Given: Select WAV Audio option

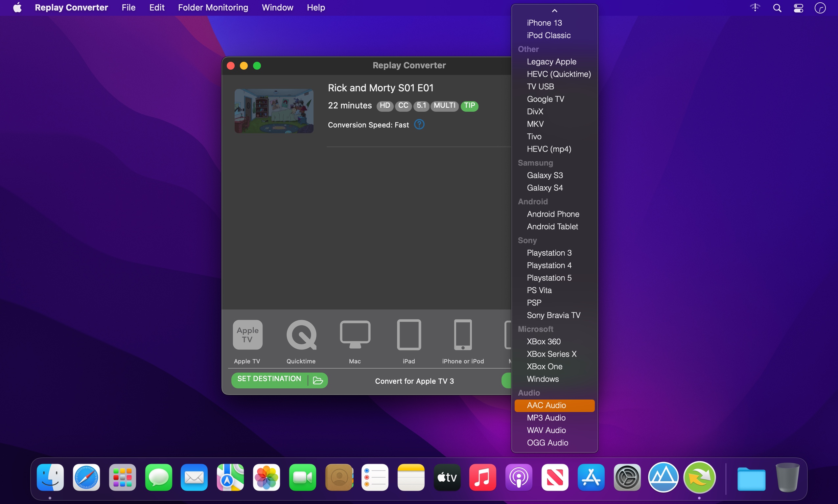Looking at the screenshot, I should coord(554,430).
